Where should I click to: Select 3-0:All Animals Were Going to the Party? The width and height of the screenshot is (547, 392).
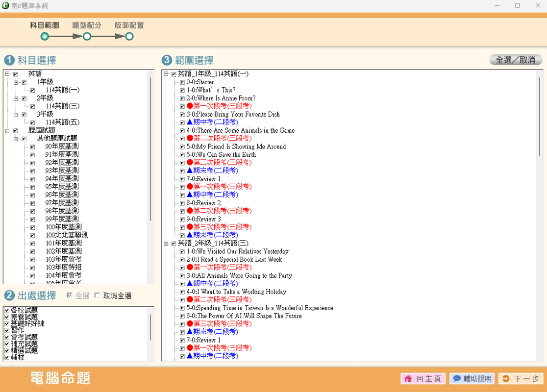click(x=239, y=275)
